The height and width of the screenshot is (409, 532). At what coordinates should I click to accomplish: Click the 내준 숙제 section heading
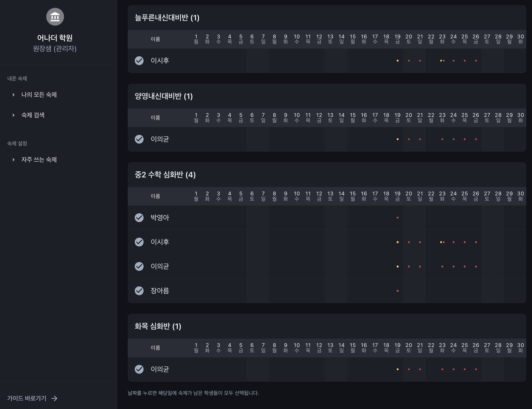coord(17,79)
